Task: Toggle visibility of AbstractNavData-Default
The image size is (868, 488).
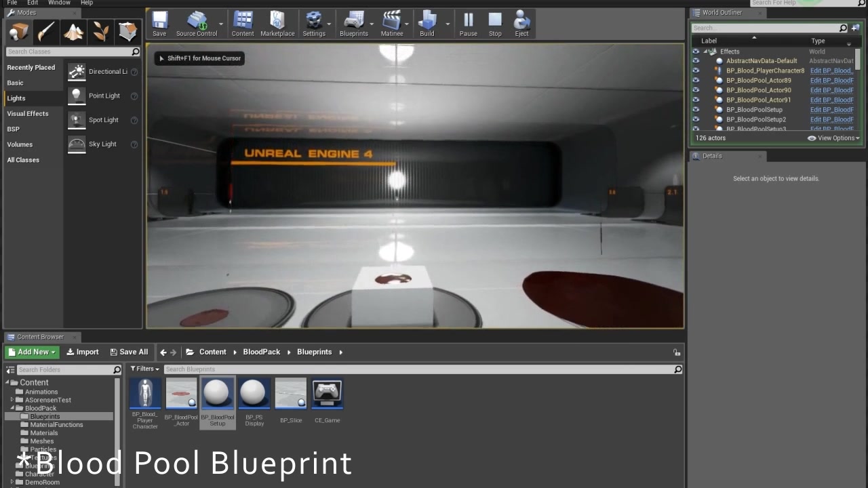Action: pyautogui.click(x=696, y=61)
